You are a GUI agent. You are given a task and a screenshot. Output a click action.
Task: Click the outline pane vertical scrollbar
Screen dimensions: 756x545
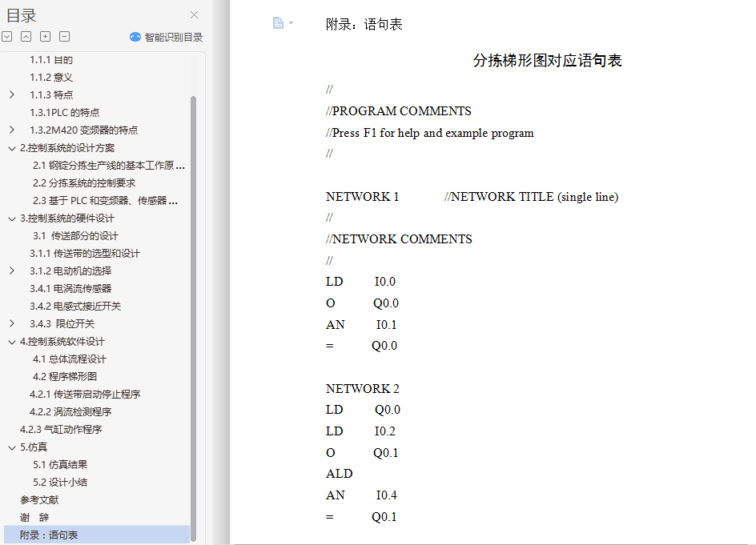tap(193, 318)
